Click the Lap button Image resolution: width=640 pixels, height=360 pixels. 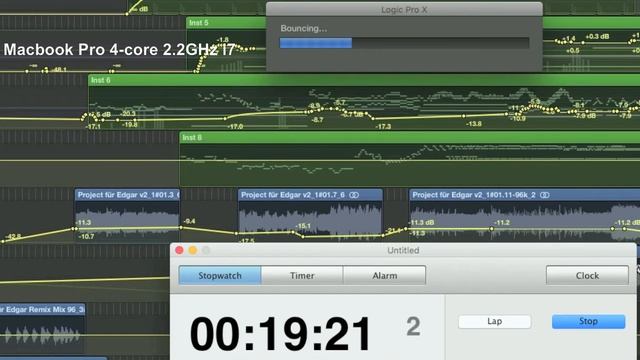(494, 321)
